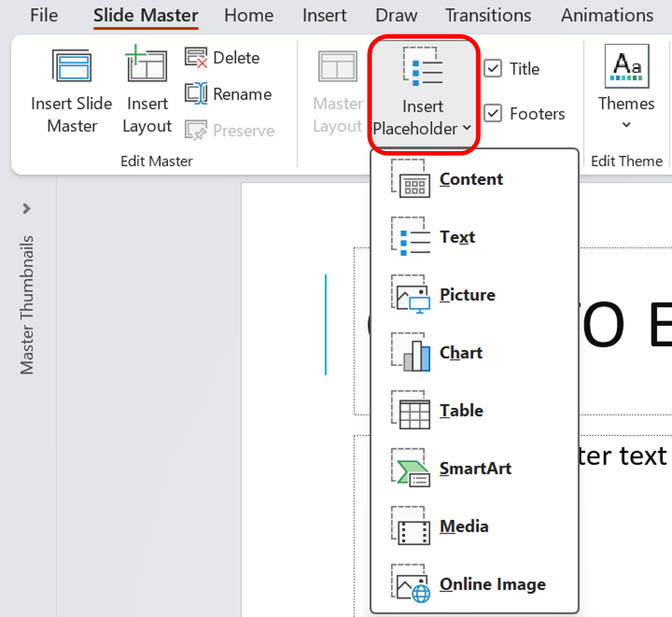This screenshot has height=617, width=672.
Task: Click the Rename icon
Action: pos(196,93)
